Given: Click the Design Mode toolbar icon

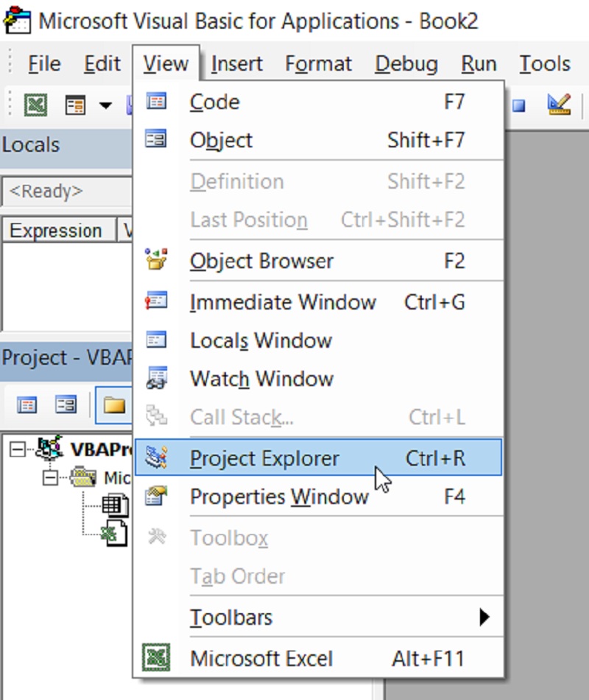Looking at the screenshot, I should coord(560,105).
